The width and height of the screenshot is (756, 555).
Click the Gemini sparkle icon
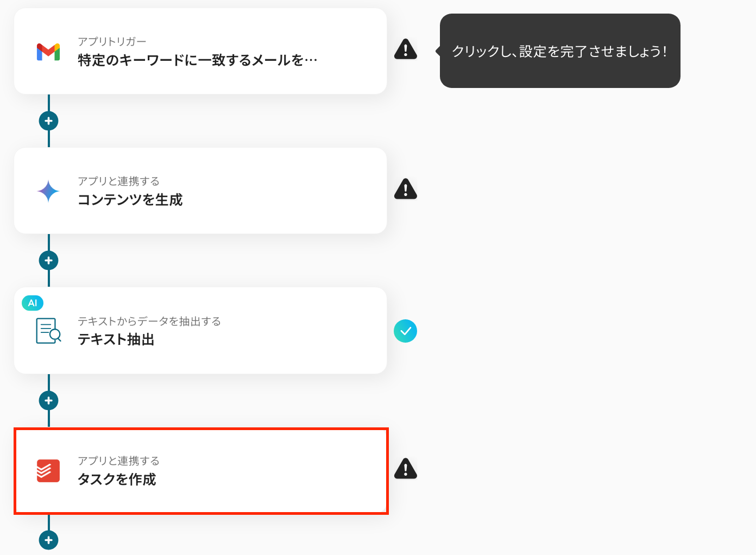click(x=48, y=191)
